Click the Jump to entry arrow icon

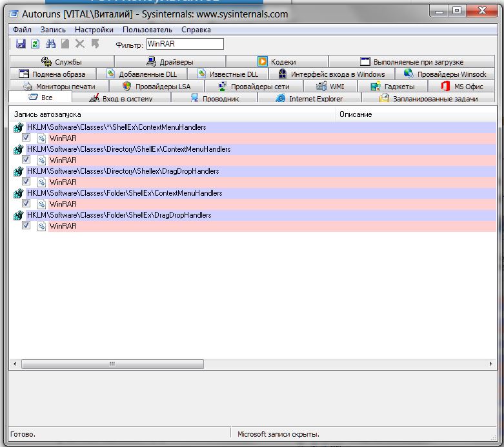coord(95,43)
